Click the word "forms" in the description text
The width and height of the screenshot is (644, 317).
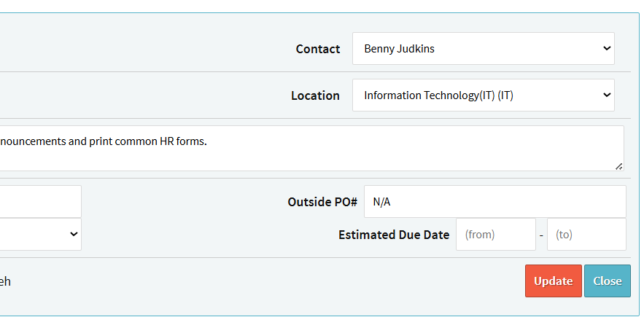coord(190,141)
